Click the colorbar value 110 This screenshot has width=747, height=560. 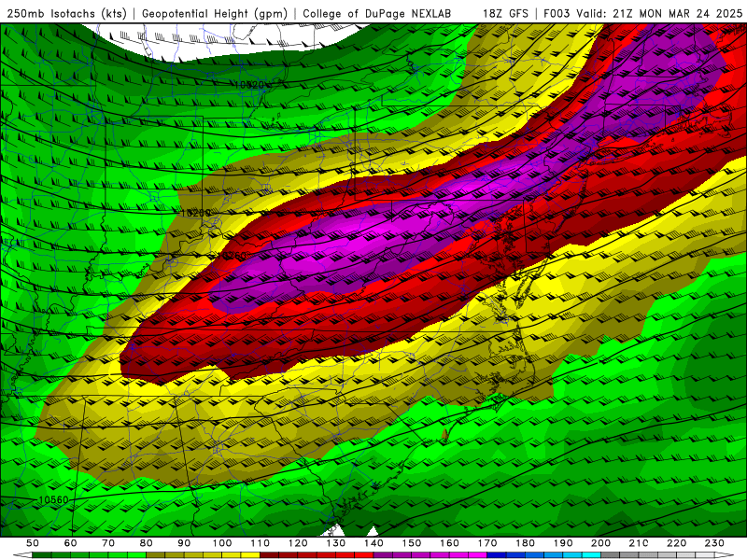click(x=260, y=543)
